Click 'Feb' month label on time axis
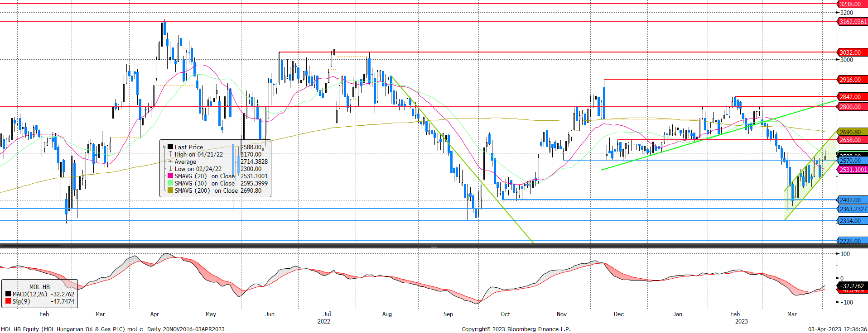The width and height of the screenshot is (868, 333). (x=44, y=314)
